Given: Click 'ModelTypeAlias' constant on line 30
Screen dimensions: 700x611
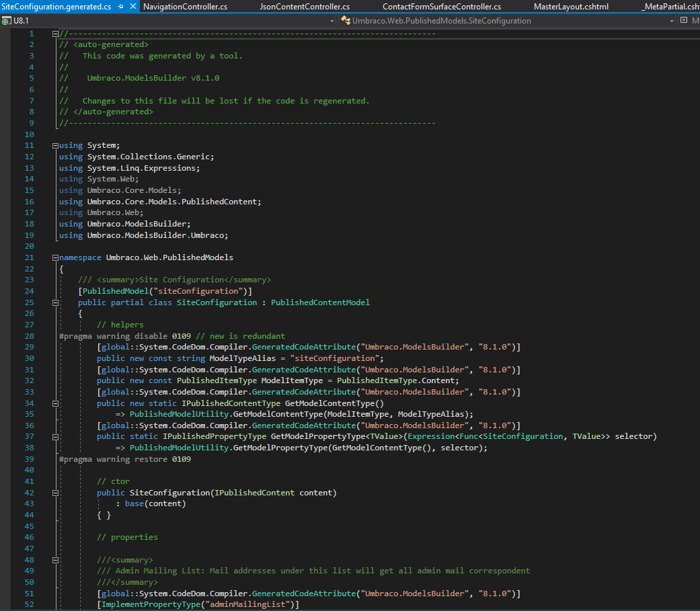Looking at the screenshot, I should [x=242, y=358].
